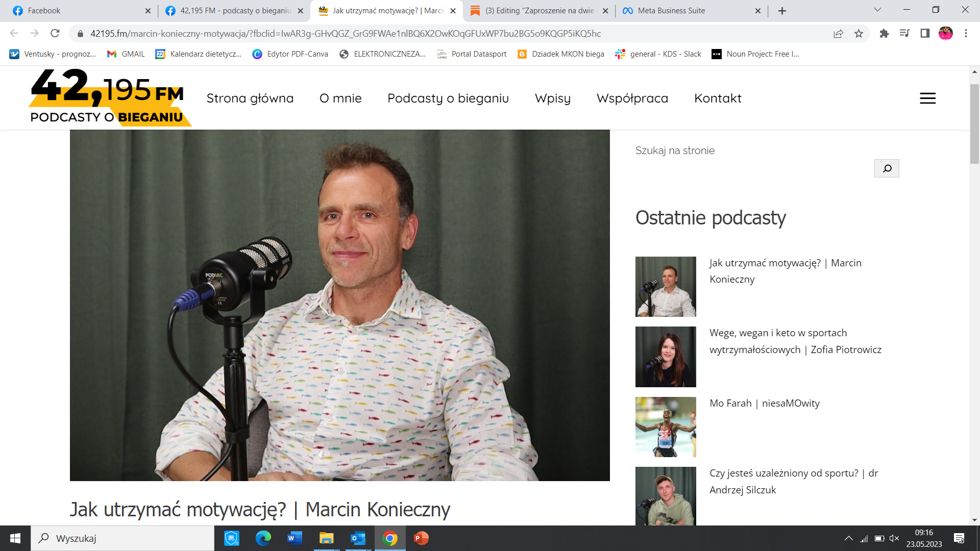980x551 pixels.
Task: Open Chrome extensions puzzle icon
Action: 884,34
